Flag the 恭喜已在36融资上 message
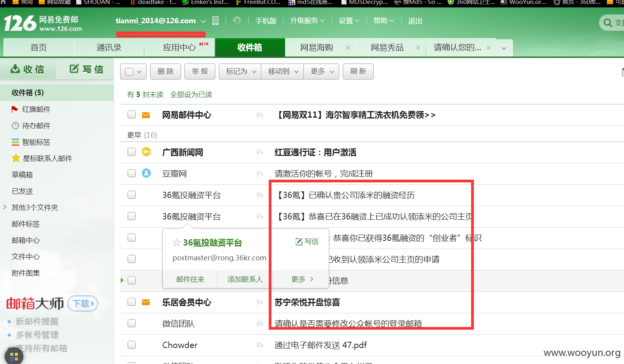This screenshot has width=624, height=364. click(260, 217)
